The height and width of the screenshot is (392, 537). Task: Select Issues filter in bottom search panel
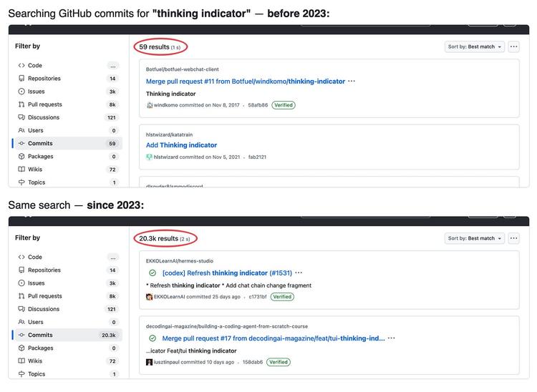tap(67, 283)
